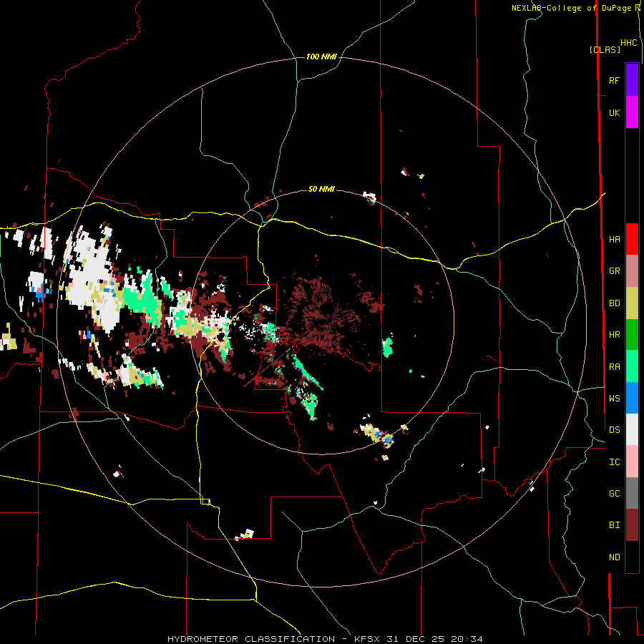Click the DS legend label
The height and width of the screenshot is (644, 644).
(x=614, y=429)
